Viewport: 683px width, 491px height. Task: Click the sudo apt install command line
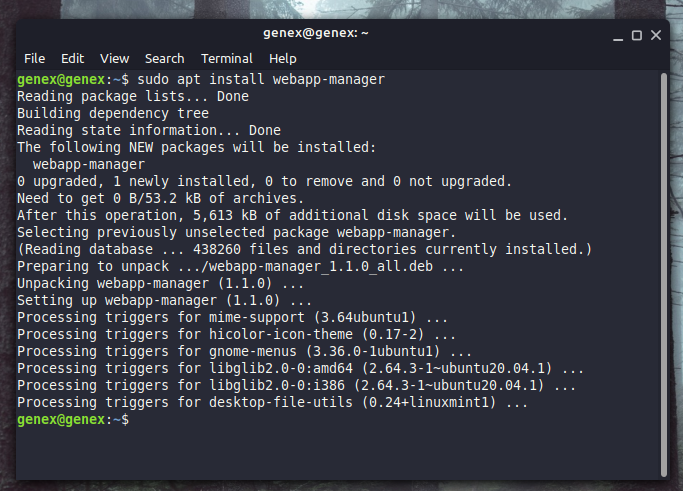201,79
